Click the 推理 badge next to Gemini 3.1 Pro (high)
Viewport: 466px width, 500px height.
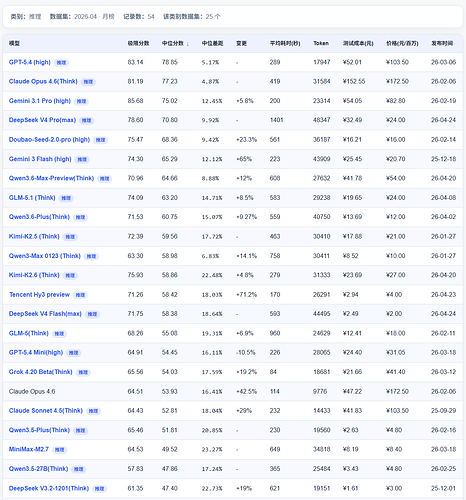click(x=81, y=101)
